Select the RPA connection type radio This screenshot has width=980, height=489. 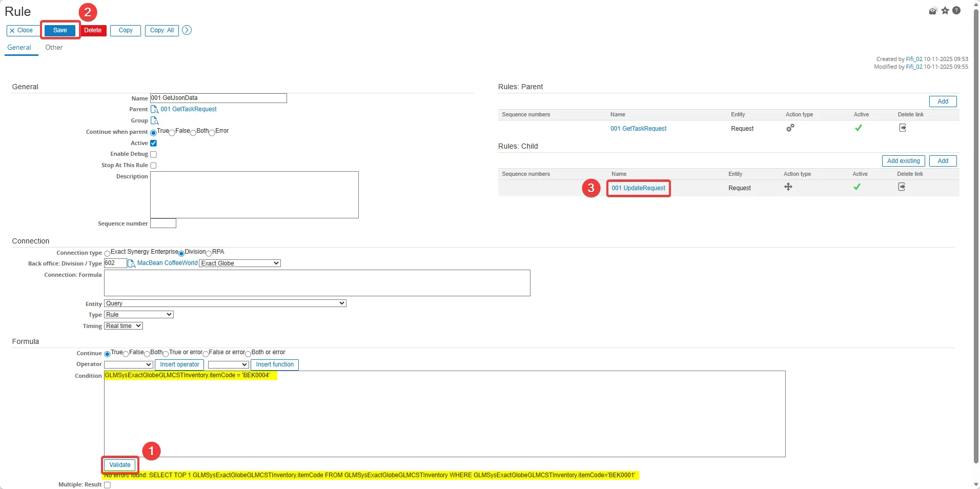[x=209, y=253]
